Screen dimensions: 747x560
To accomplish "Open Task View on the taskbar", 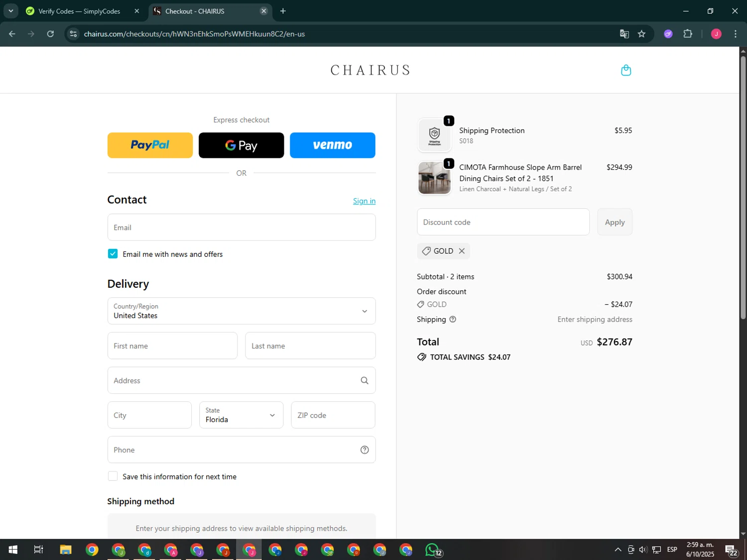I will click(x=38, y=550).
